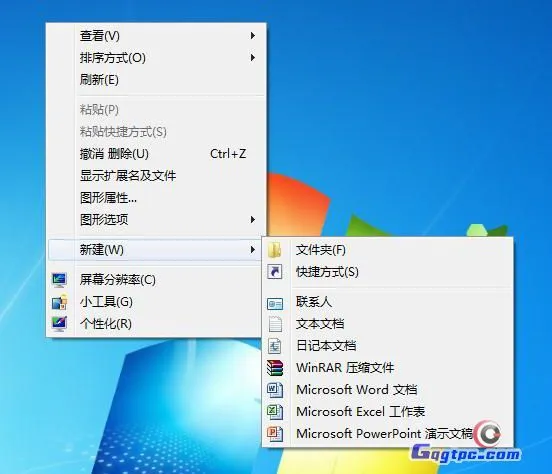Create a new 快捷方式(S)
552x474 pixels.
[x=388, y=272]
